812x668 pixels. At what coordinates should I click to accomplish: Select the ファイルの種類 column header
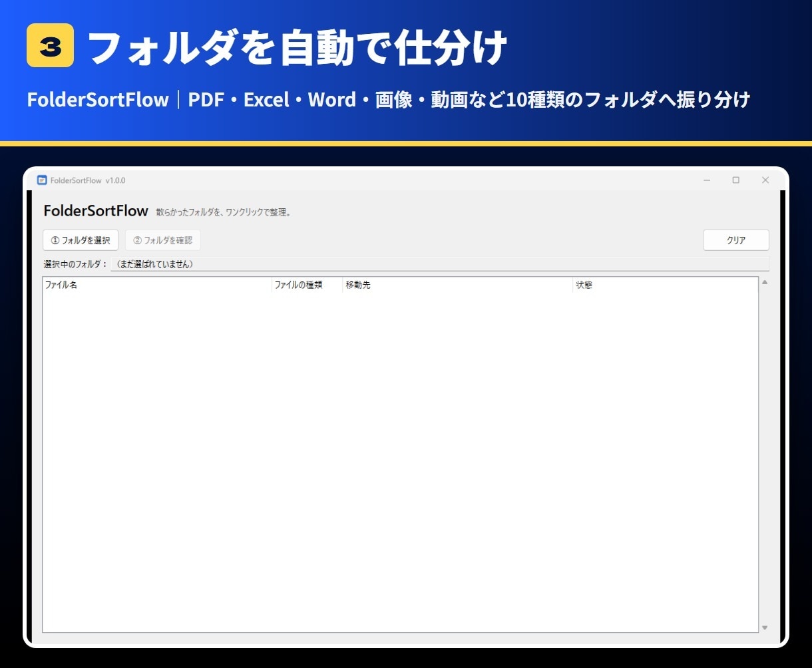point(307,285)
